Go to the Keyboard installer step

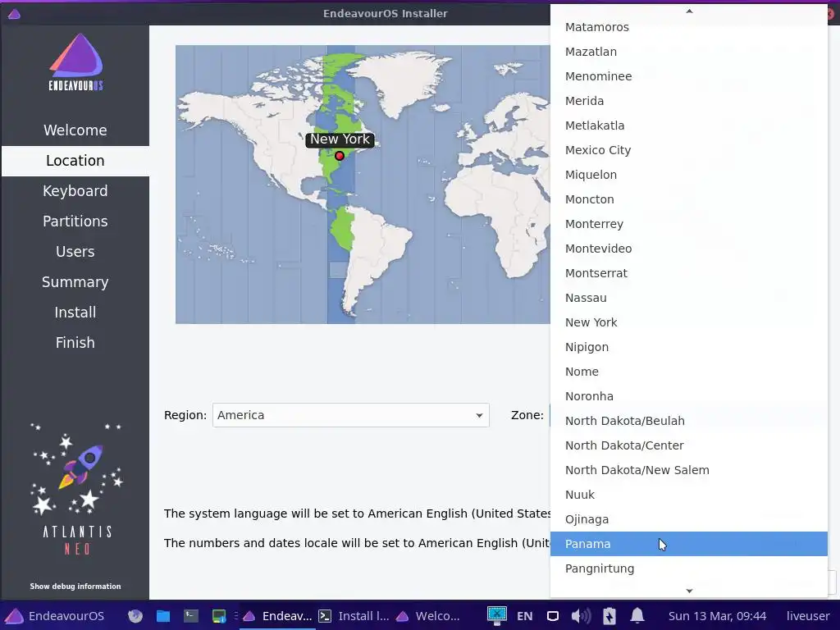(75, 191)
